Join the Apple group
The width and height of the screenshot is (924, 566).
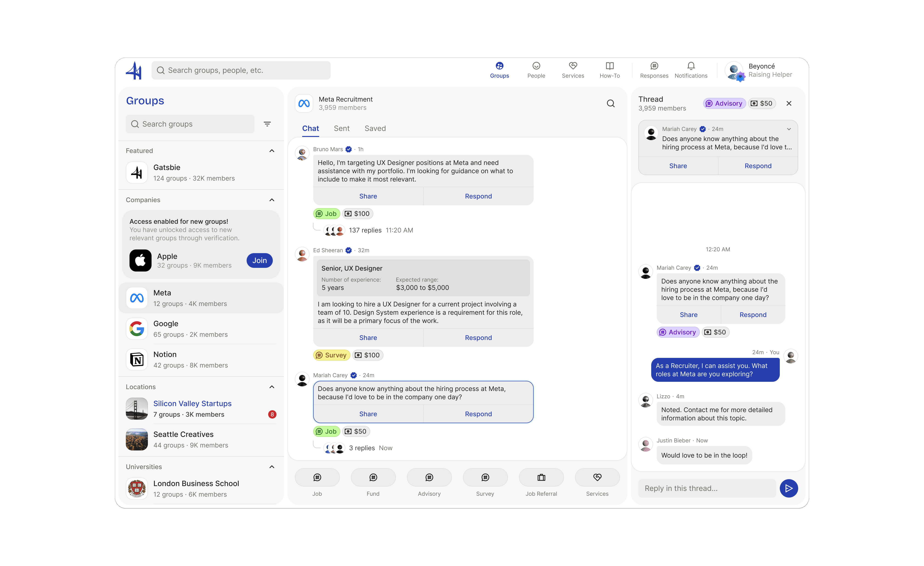pos(259,260)
